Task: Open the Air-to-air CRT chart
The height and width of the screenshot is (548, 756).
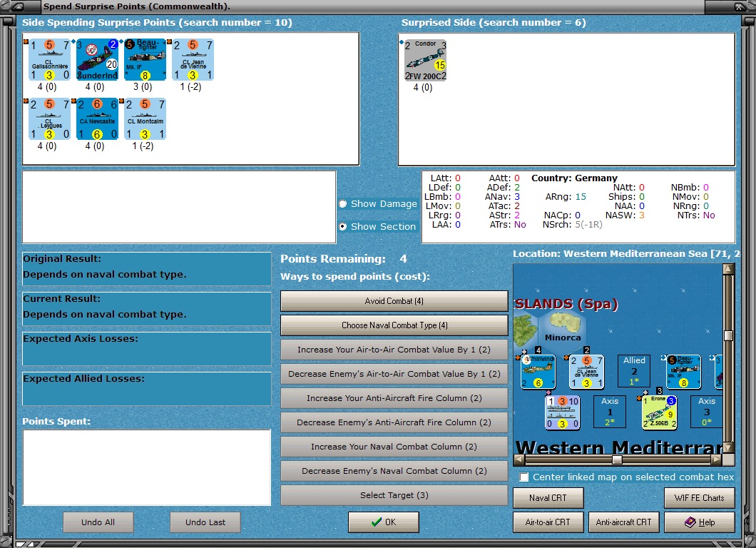Action: click(548, 522)
